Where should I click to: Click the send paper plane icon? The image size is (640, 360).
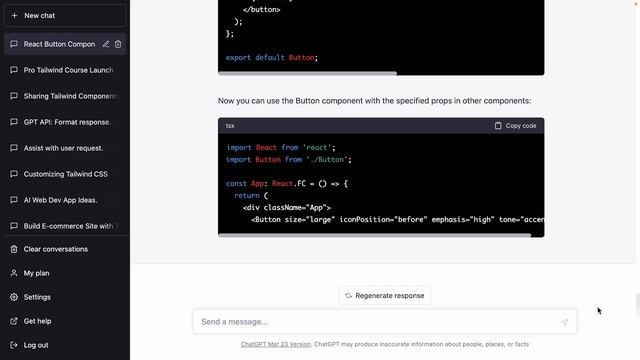564,322
